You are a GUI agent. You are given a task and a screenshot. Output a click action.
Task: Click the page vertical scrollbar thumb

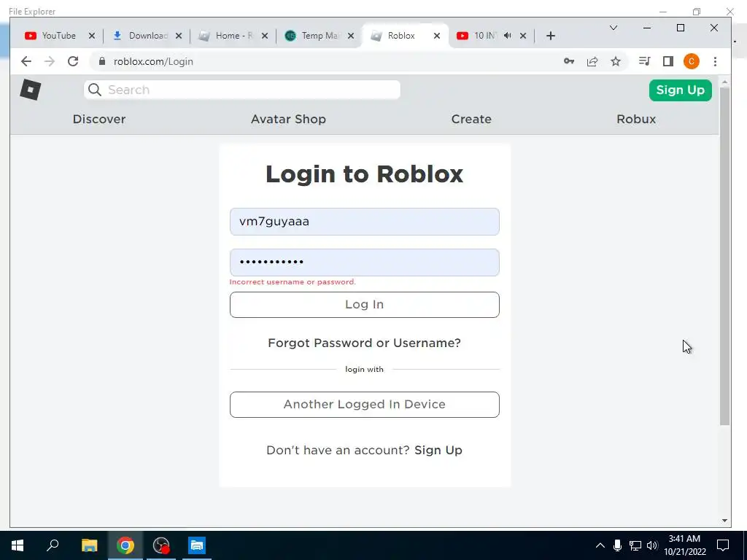coord(724,257)
